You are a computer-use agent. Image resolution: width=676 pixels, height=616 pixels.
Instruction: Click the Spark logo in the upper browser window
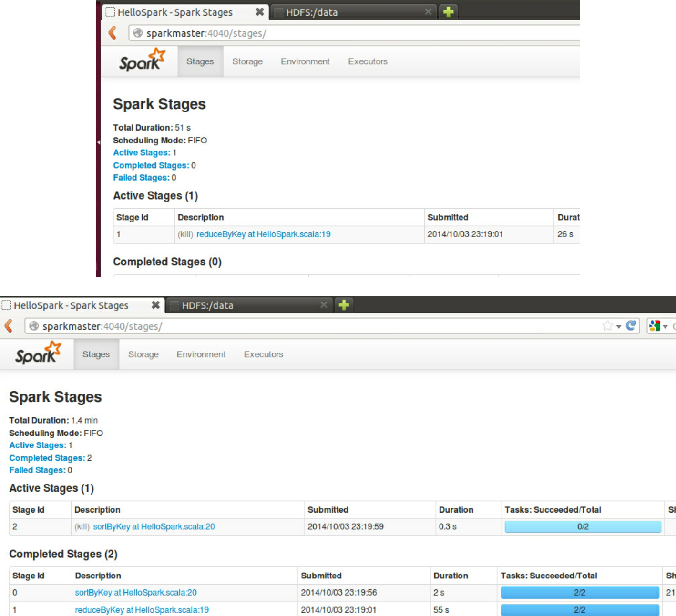pos(142,60)
